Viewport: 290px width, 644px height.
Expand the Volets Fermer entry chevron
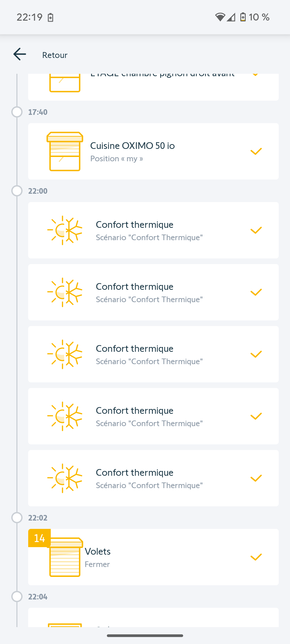point(256,557)
